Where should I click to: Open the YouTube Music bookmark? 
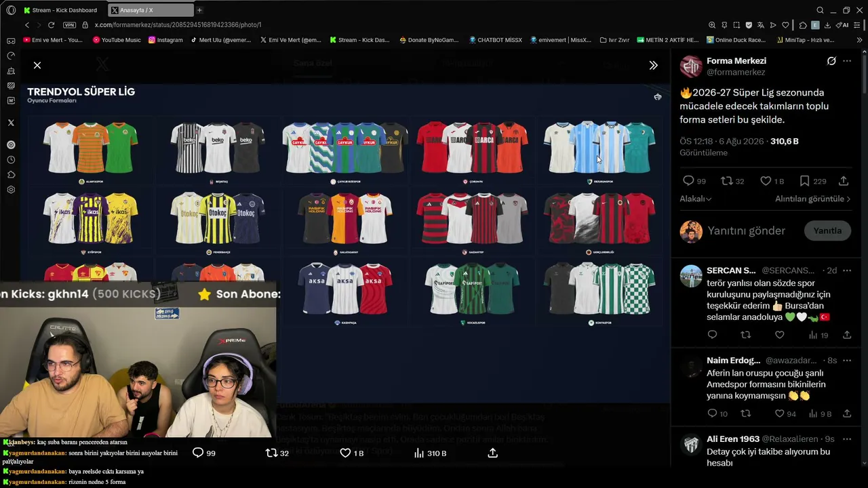click(x=116, y=40)
